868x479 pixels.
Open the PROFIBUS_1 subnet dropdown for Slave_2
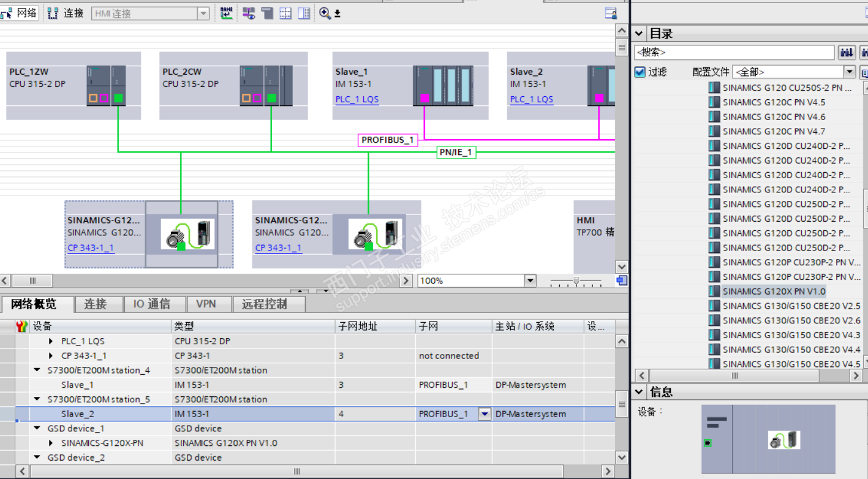click(x=485, y=414)
